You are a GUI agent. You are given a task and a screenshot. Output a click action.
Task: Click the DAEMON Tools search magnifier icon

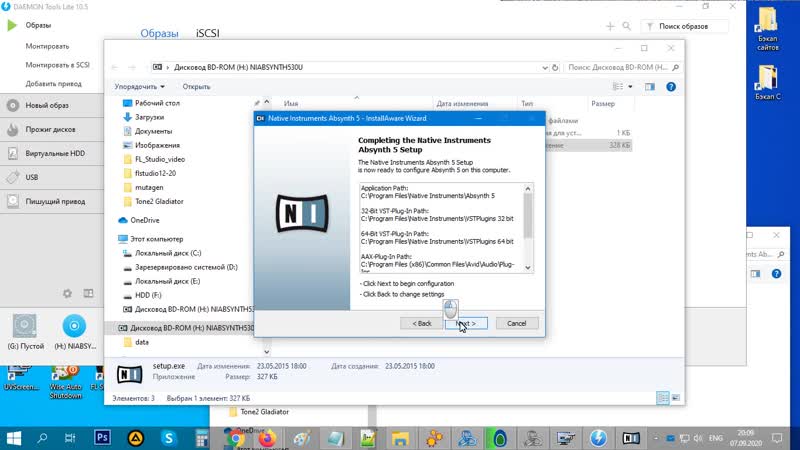pyautogui.click(x=627, y=26)
